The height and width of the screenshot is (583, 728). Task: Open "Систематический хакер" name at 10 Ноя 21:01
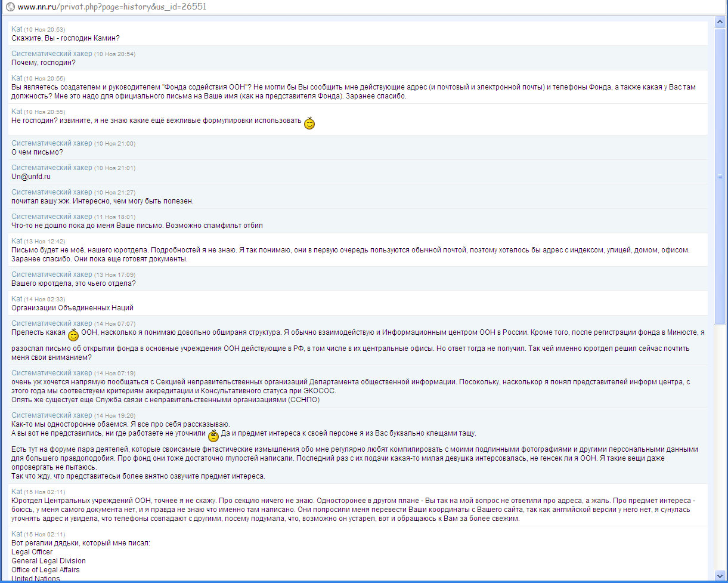pos(52,168)
